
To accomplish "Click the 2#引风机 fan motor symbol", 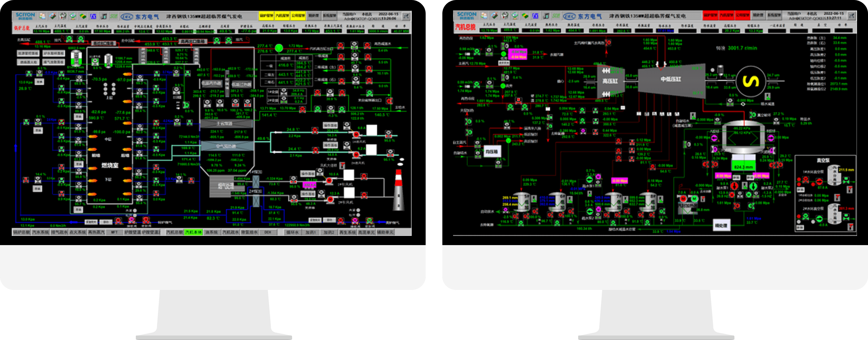I will [x=330, y=199].
